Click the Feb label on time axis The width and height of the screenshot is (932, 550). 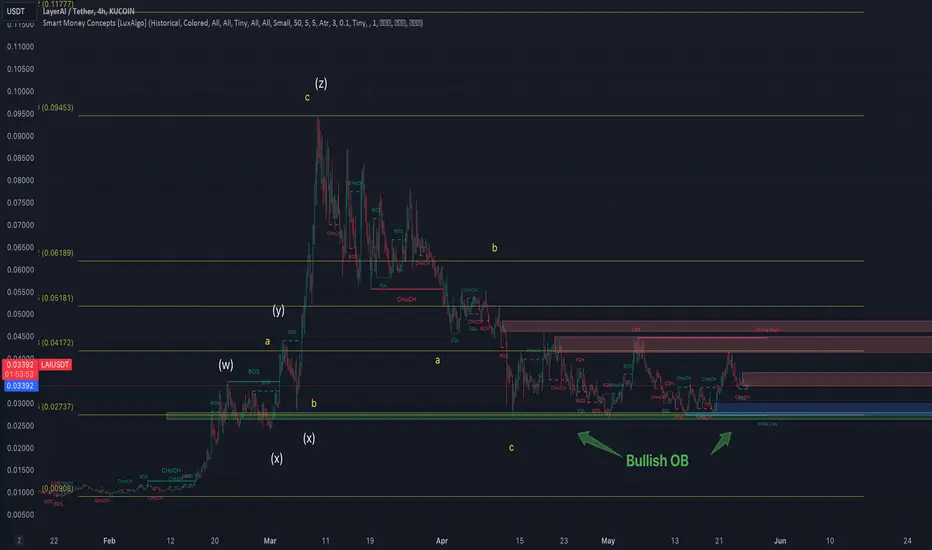point(109,540)
